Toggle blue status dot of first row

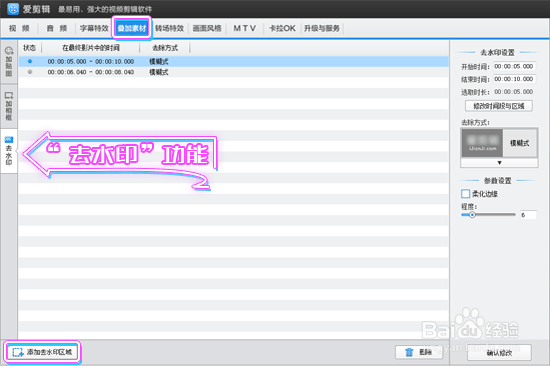pyautogui.click(x=30, y=61)
